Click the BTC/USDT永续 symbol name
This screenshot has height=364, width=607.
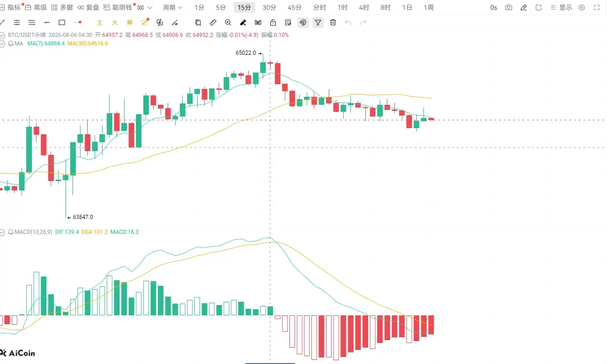click(27, 35)
